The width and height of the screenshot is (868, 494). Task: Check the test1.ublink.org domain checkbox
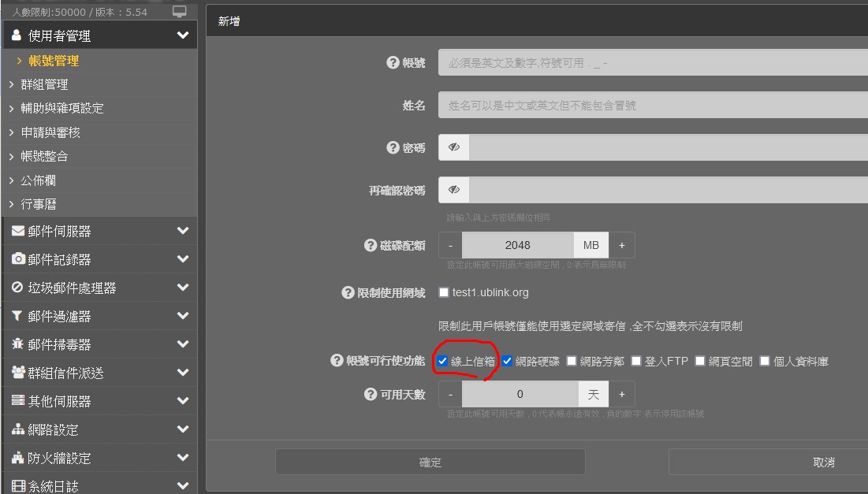(445, 292)
